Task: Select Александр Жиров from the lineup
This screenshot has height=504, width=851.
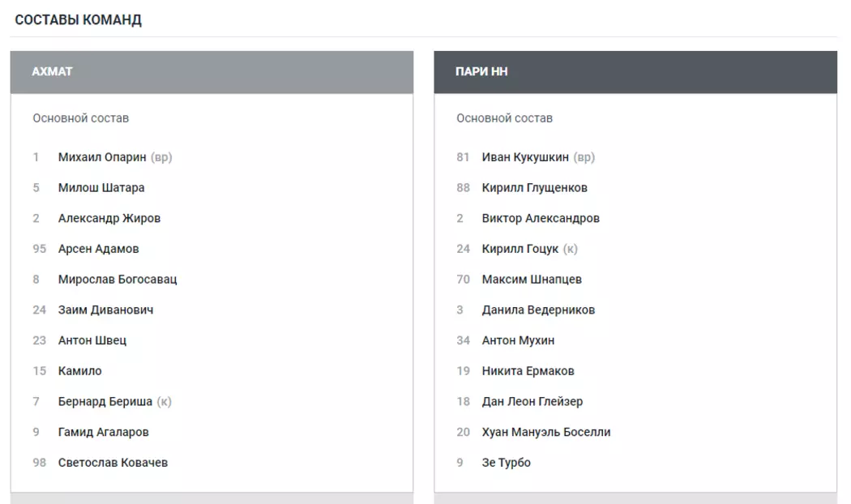Action: (x=109, y=219)
